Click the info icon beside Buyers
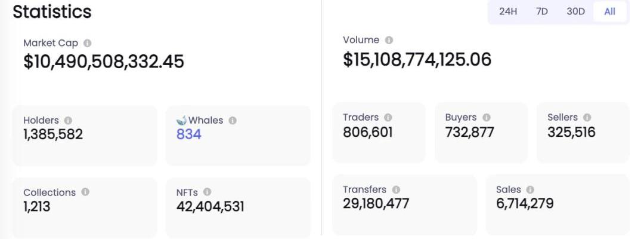 (x=486, y=118)
